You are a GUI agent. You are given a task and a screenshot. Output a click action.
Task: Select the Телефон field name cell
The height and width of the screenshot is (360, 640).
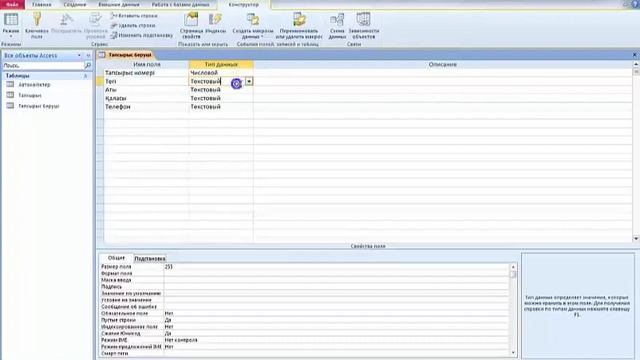[x=146, y=107]
